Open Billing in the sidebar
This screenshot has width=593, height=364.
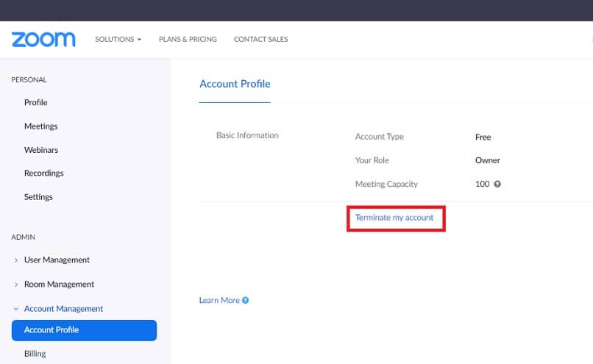35,354
